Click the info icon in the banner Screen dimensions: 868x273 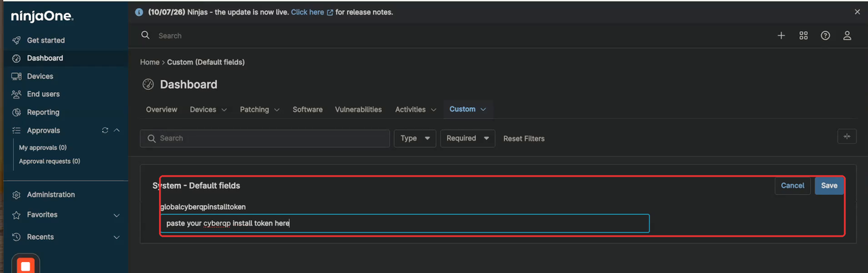[140, 12]
